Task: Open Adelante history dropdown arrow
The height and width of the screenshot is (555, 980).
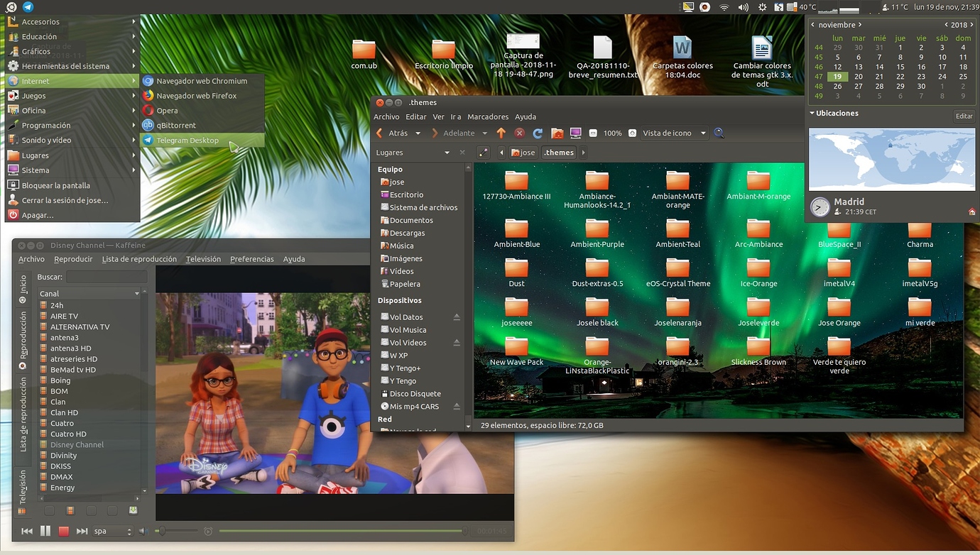Action: tap(484, 133)
